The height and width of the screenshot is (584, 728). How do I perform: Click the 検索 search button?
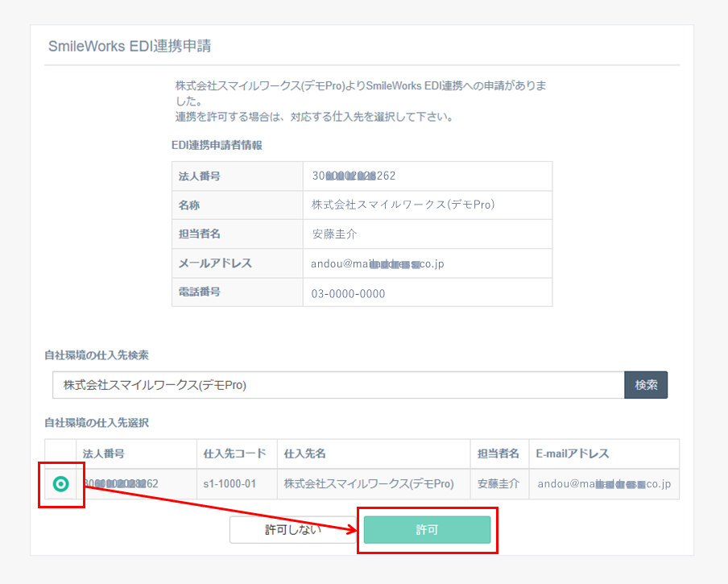coord(646,385)
